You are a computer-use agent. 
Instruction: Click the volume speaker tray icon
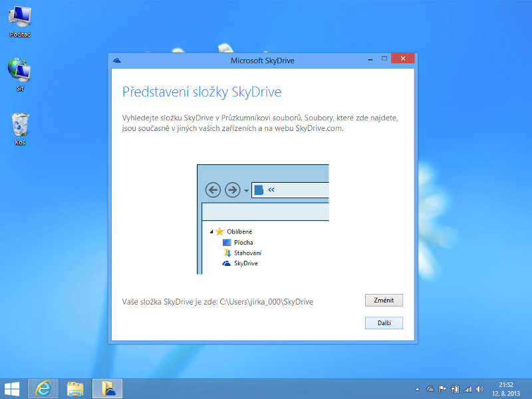click(x=480, y=389)
